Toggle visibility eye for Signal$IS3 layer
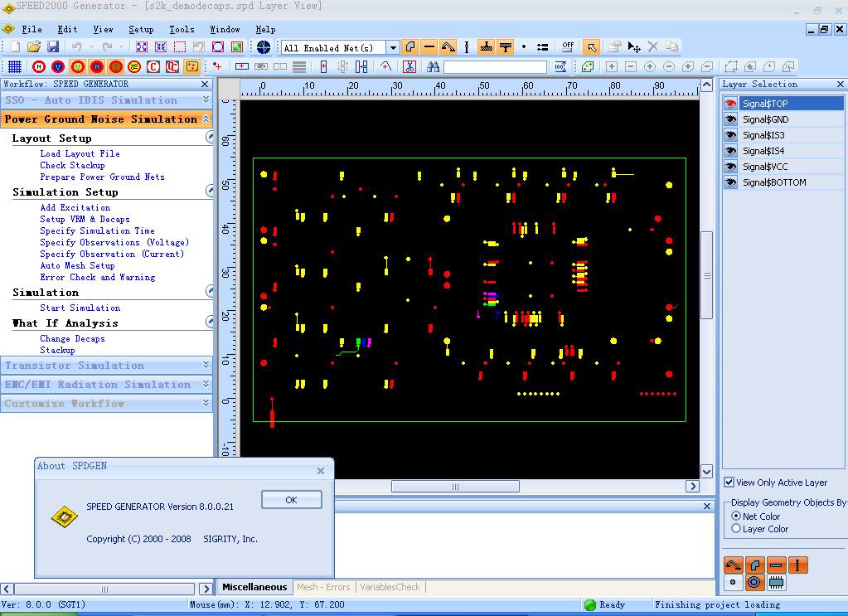The height and width of the screenshot is (616, 848). 731,134
